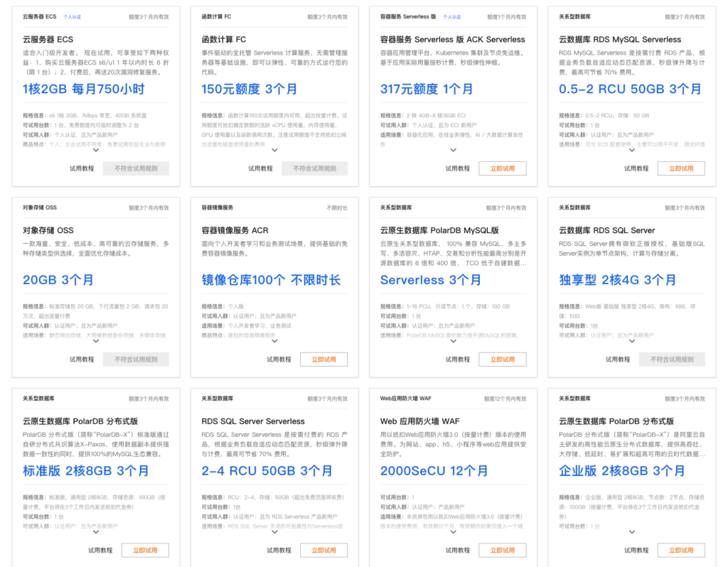Select the "独享型 2核4G 3个月" offer text
The height and width of the screenshot is (567, 728).
tap(618, 280)
